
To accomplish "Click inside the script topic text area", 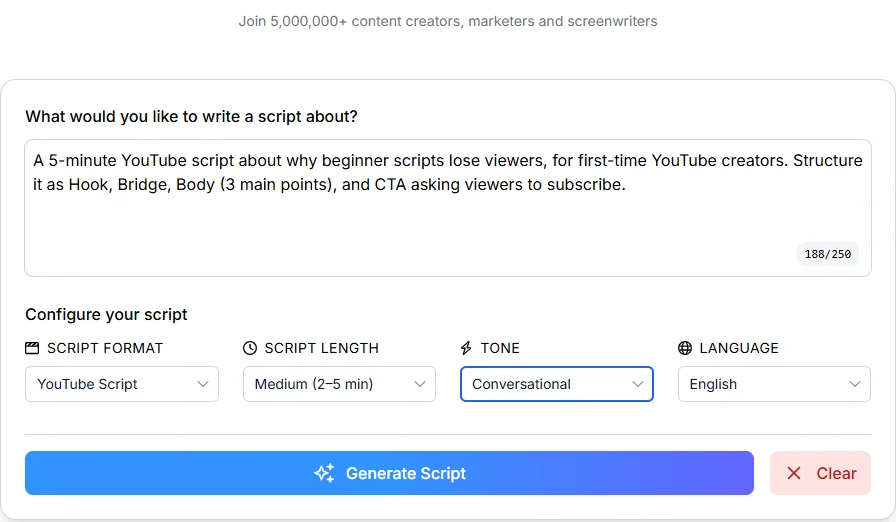I will (448, 208).
